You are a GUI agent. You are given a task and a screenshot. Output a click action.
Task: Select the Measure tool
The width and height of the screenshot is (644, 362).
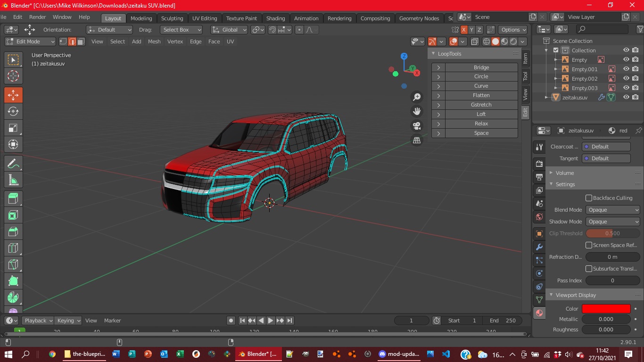13,180
